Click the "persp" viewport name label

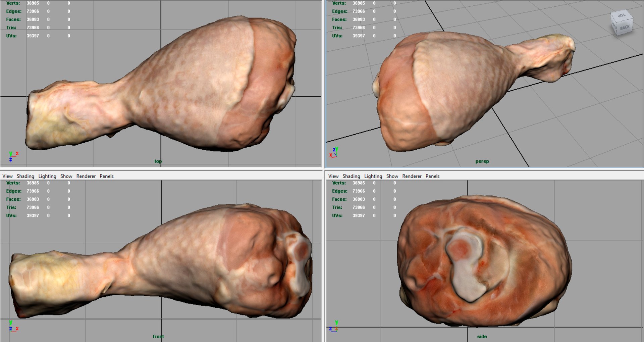(x=482, y=161)
